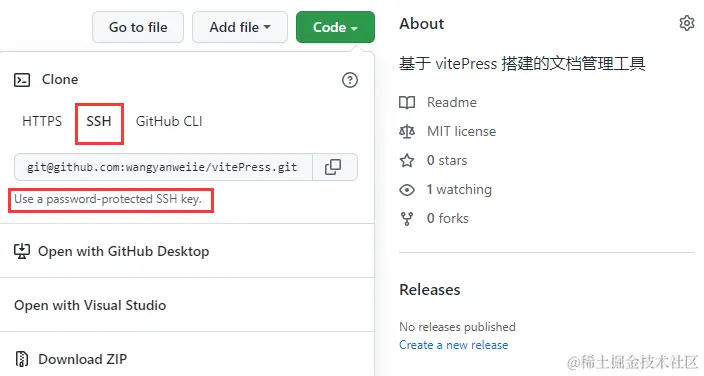Switch to the GitHub CLI tab
Screen dimensions: 704x376
[x=169, y=121]
